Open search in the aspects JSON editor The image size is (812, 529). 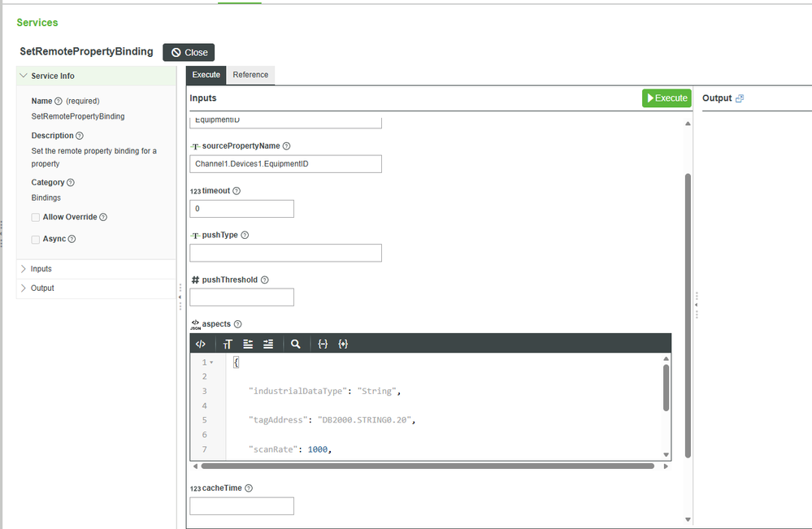point(295,344)
